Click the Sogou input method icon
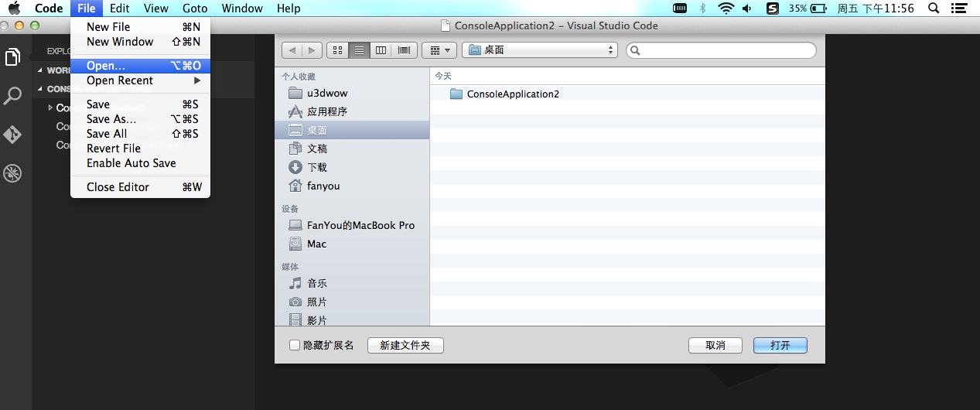 [772, 9]
